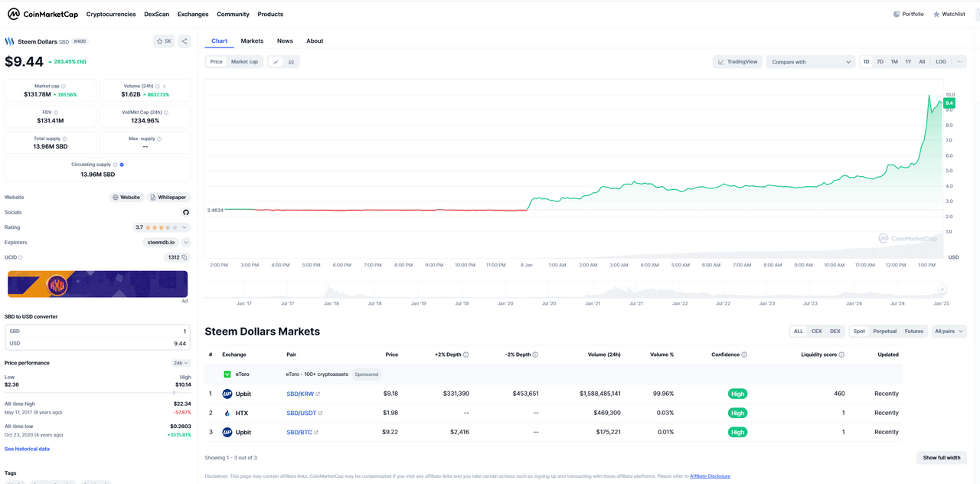The height and width of the screenshot is (484, 980).
Task: Toggle LOG scale on the chart
Action: tap(941, 62)
